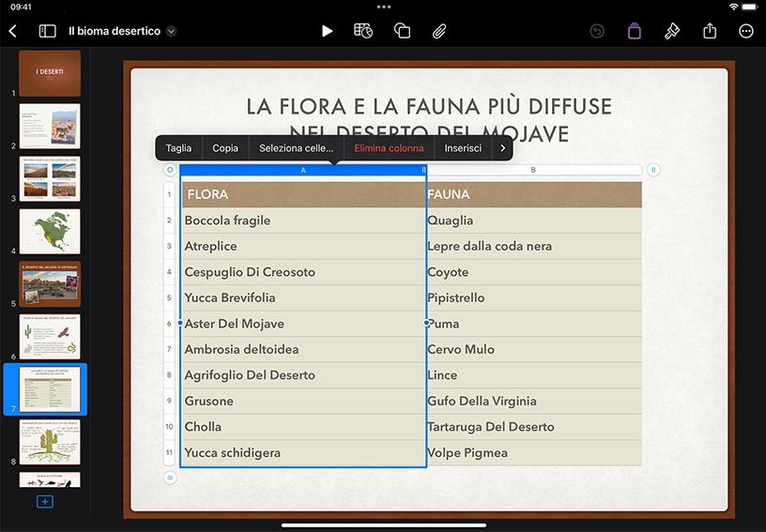Viewport: 766px width, 532px height.
Task: Open the insert table or chart icon
Action: (363, 31)
